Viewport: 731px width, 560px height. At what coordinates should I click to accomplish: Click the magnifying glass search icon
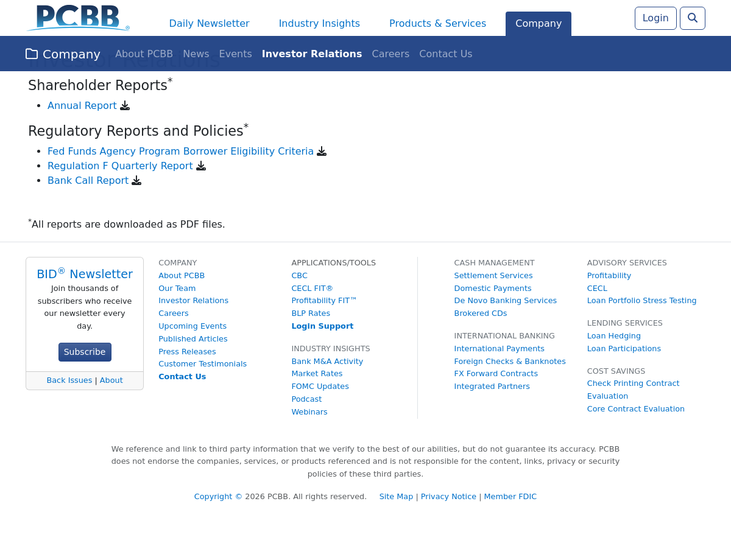[x=692, y=18]
